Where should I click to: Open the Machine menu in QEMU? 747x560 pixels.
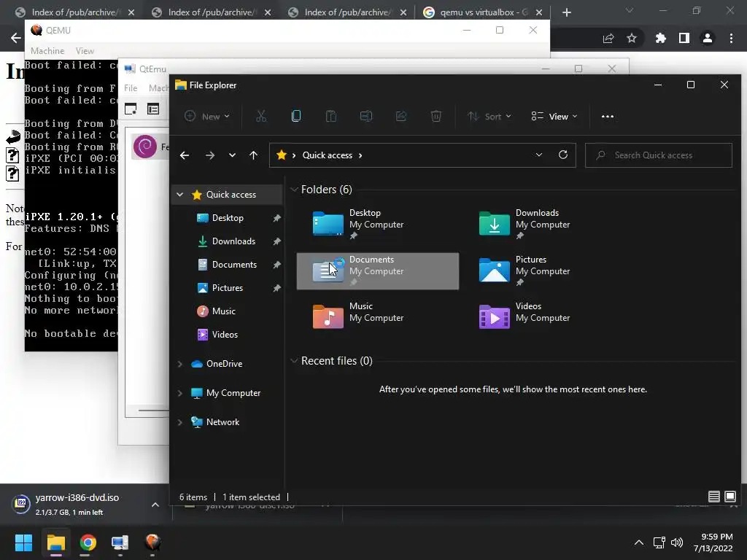pos(47,50)
